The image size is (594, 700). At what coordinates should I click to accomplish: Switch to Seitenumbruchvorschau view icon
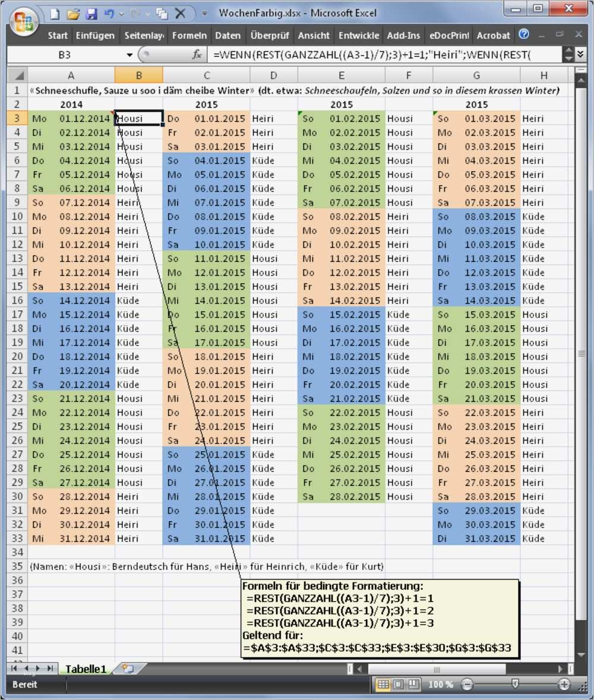point(414,684)
